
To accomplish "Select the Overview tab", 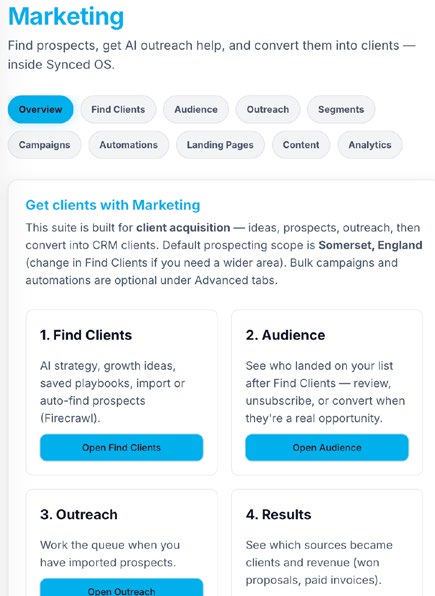I will 40,109.
